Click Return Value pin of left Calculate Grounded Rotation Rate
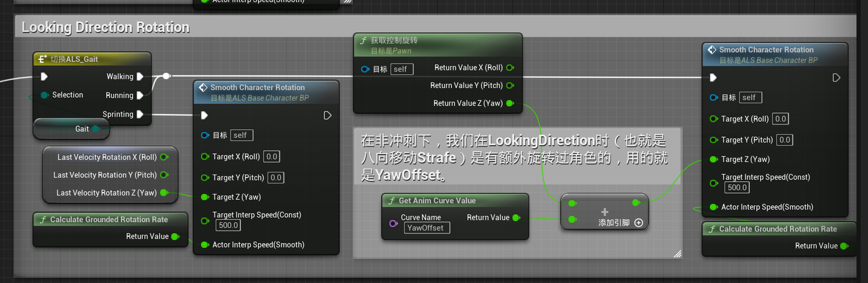The image size is (868, 283). (175, 237)
